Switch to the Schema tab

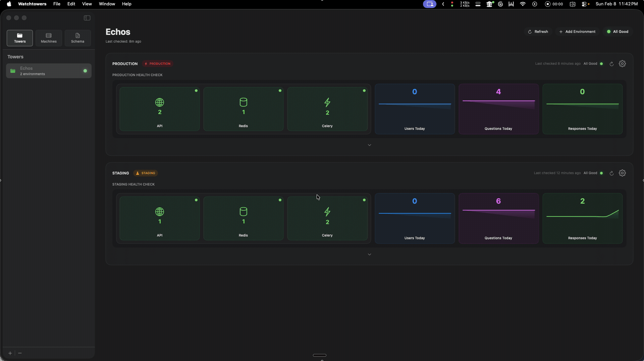77,38
